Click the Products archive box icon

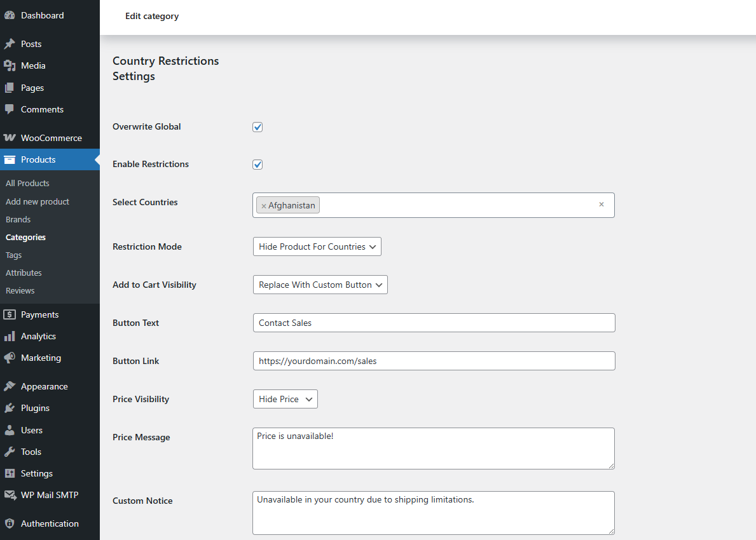click(10, 159)
